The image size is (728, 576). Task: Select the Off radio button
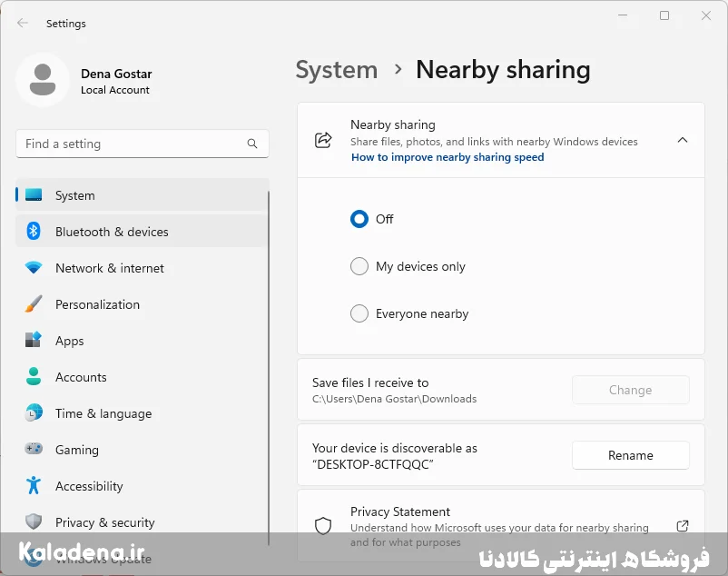coord(359,219)
